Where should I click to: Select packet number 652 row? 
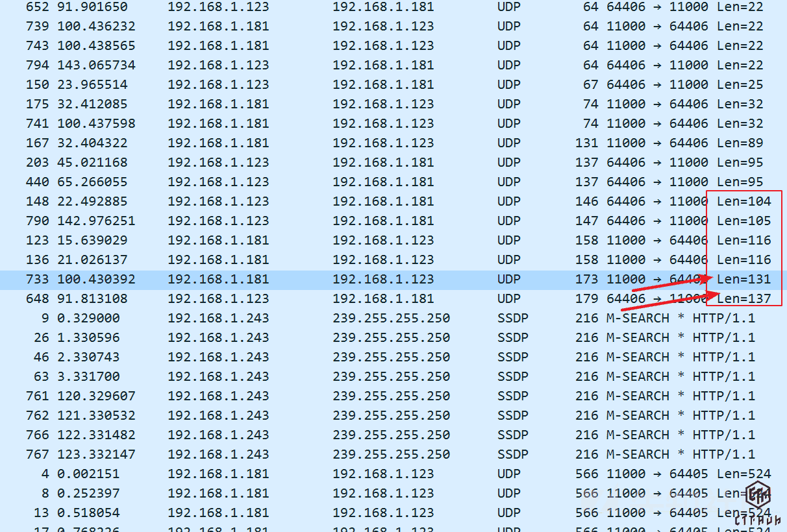390,7
